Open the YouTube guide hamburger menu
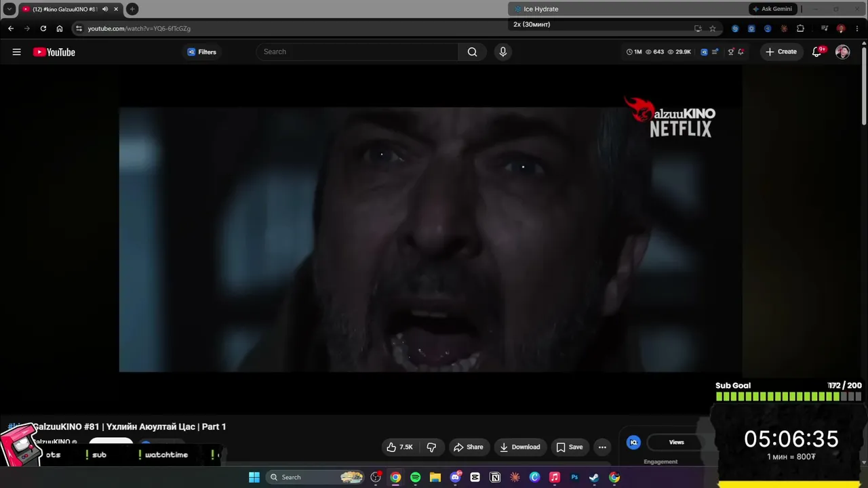This screenshot has height=488, width=868. pyautogui.click(x=16, y=52)
